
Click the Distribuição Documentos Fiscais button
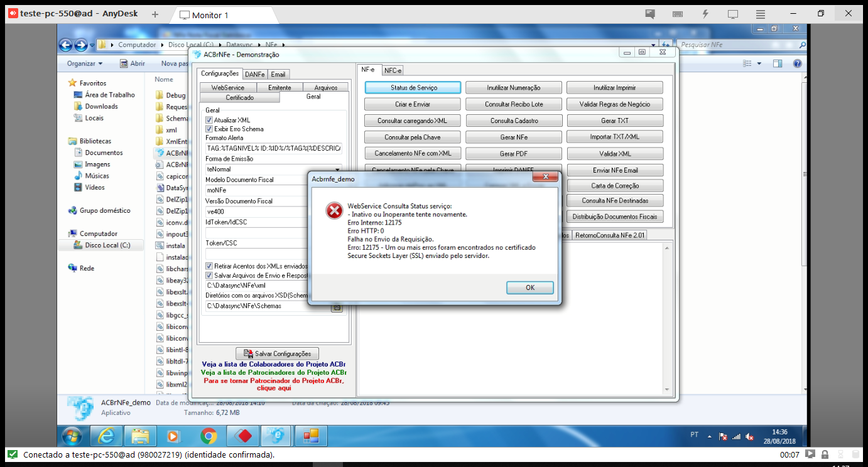point(615,217)
